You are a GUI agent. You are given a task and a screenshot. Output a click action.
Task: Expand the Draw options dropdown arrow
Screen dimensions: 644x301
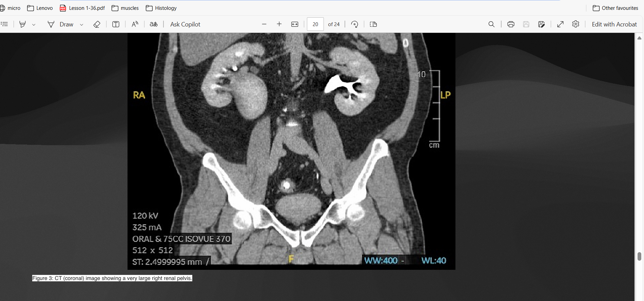81,24
